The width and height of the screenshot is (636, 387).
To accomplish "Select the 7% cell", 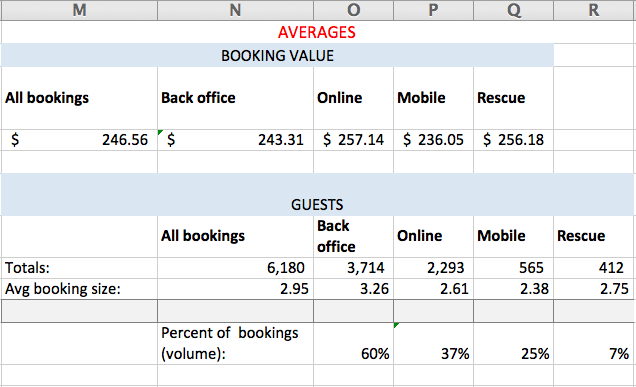I will 594,344.
